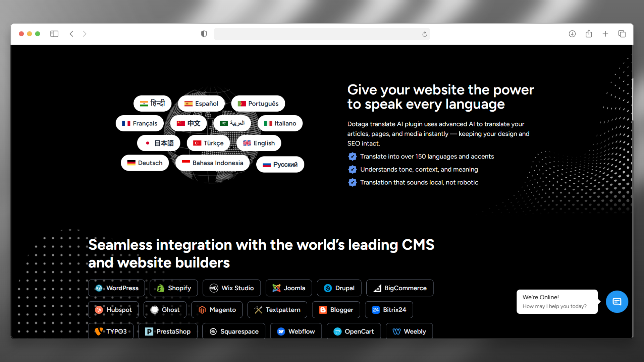
Task: Choose the Arabic language pill
Action: (232, 123)
